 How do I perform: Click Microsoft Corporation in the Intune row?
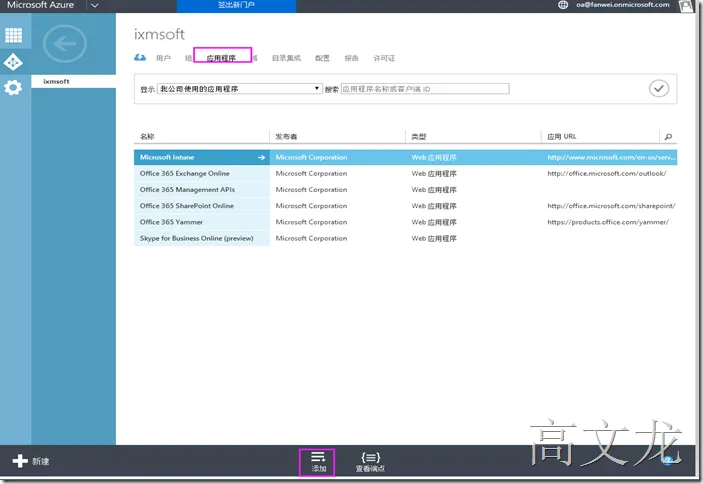click(x=311, y=157)
